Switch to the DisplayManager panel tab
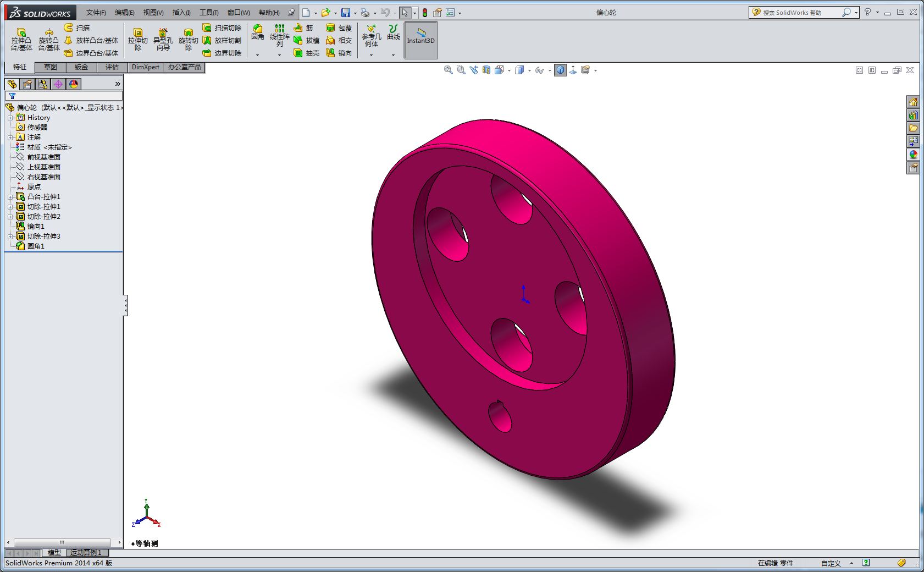The width and height of the screenshot is (924, 572). coord(74,84)
